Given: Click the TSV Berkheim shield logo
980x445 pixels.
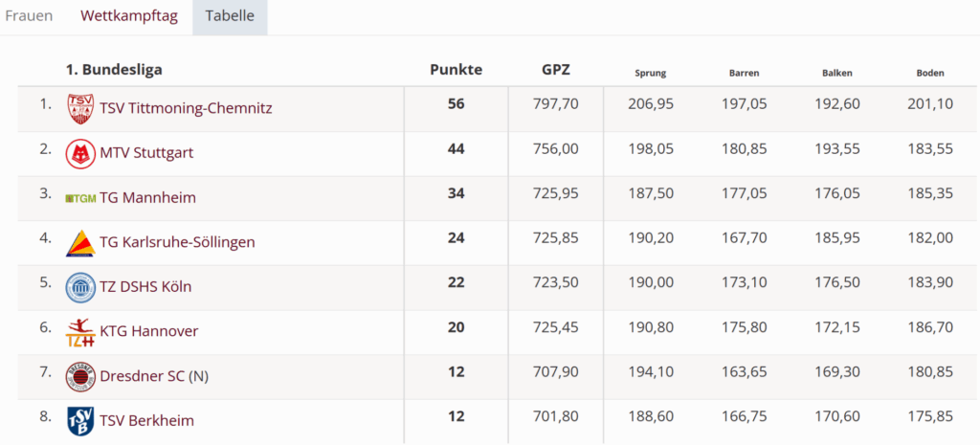Looking at the screenshot, I should pos(80,421).
